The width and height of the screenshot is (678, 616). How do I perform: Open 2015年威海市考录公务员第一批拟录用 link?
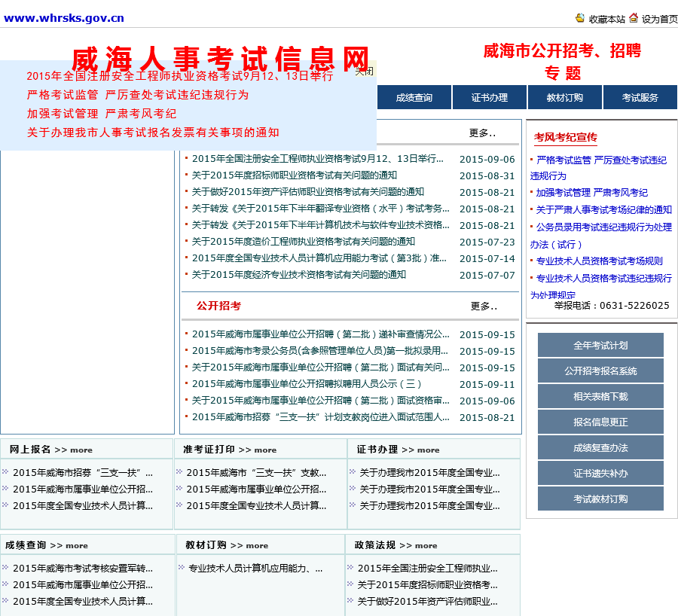pyautogui.click(x=320, y=351)
